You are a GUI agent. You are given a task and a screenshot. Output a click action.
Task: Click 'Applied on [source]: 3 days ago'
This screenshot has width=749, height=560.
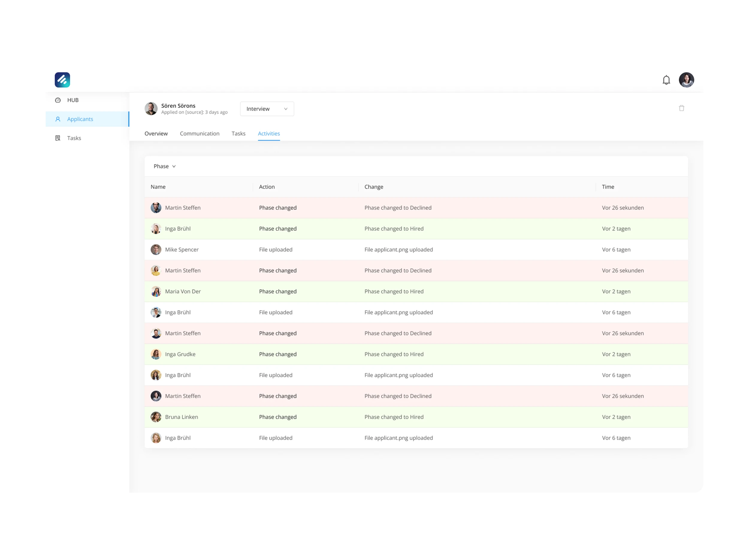tap(194, 112)
